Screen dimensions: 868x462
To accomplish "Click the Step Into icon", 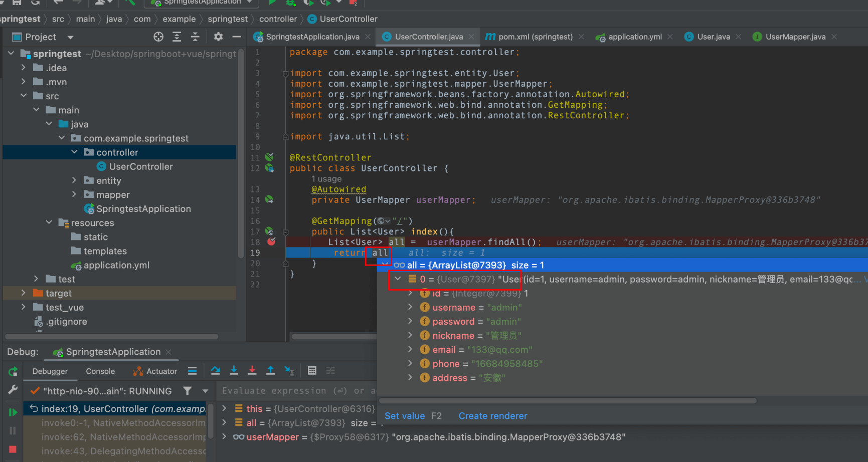I will tap(234, 371).
